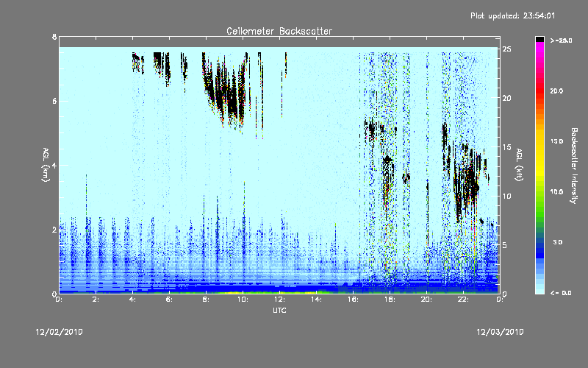Click the "10.0" colorbar value
The image size is (588, 368).
tap(556, 192)
